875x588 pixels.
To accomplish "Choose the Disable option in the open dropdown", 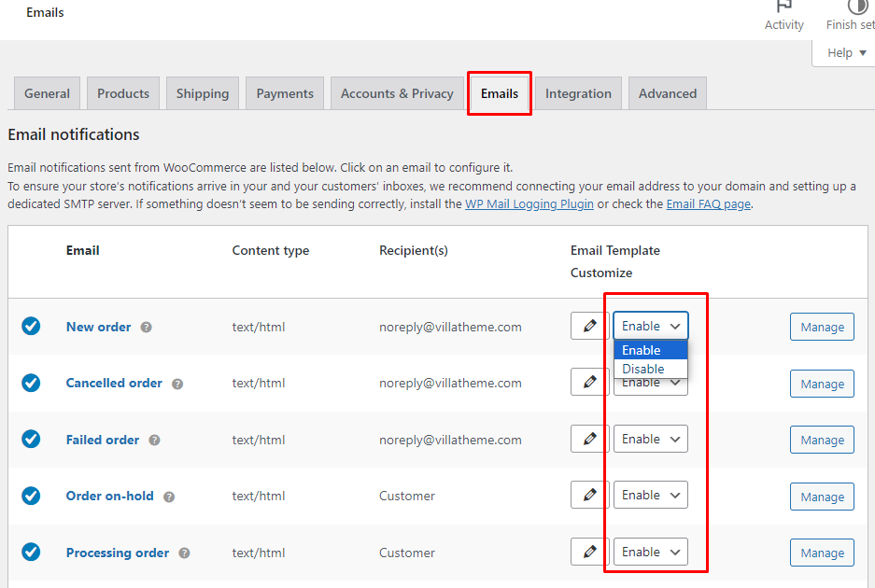I will tap(651, 369).
